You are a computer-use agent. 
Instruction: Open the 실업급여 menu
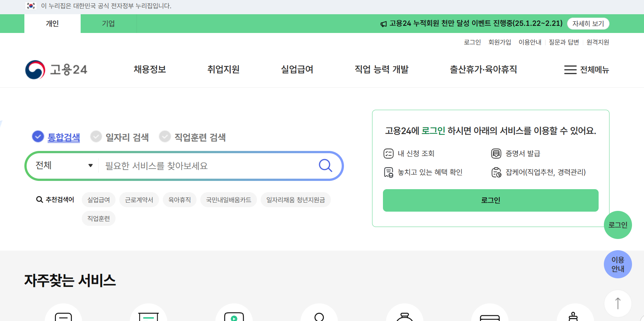[297, 69]
